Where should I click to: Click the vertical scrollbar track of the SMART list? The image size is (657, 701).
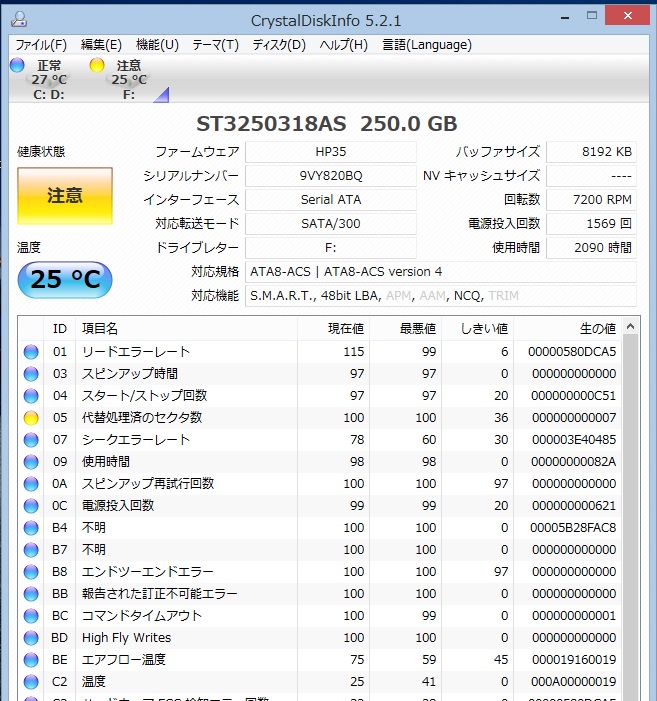point(631,518)
